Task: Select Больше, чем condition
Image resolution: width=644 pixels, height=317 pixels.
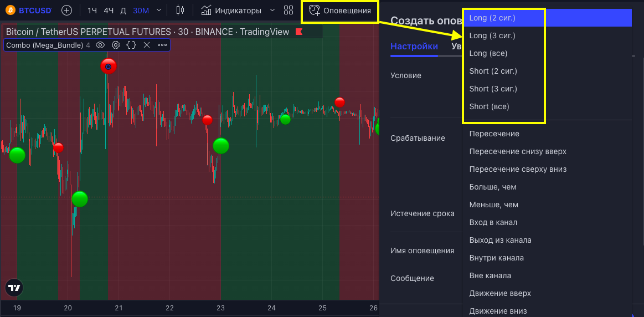Action: (547, 187)
